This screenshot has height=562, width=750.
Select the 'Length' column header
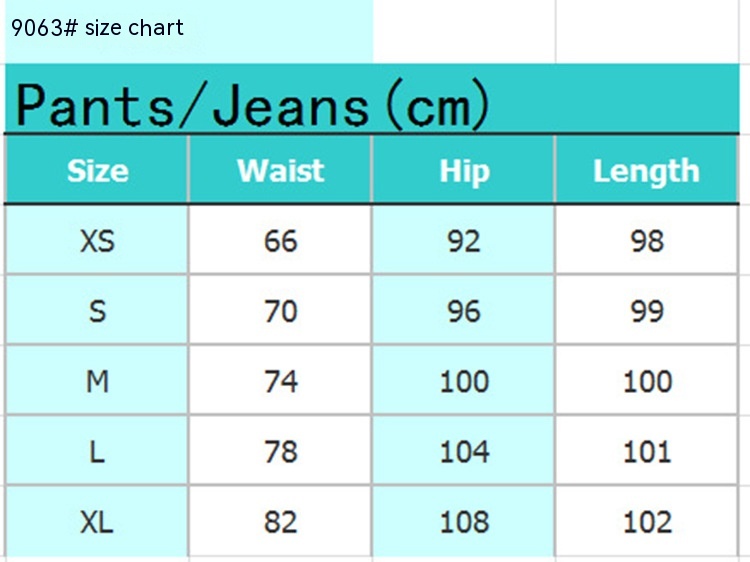point(646,170)
